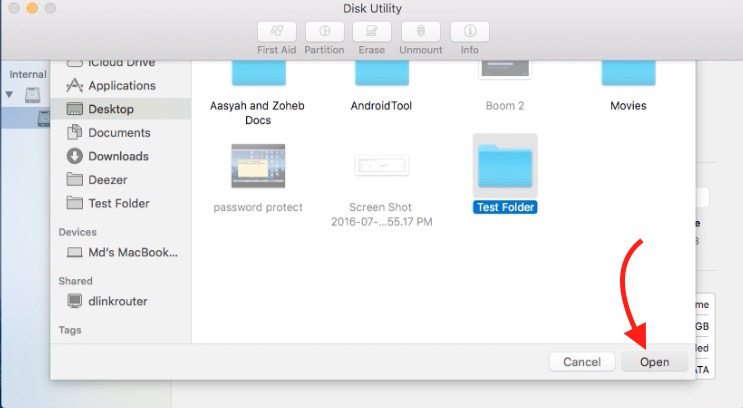Collapse the Internal disk disclosure triangle

click(x=10, y=95)
